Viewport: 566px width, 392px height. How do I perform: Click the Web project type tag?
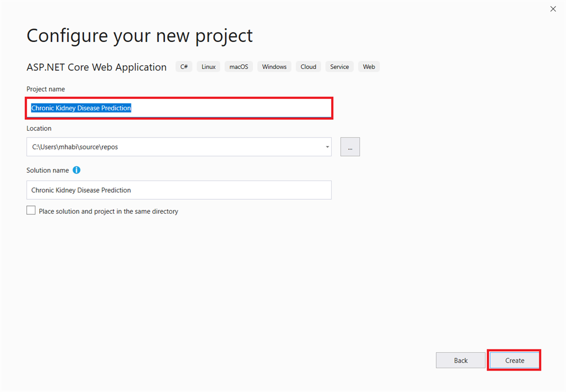pyautogui.click(x=369, y=67)
